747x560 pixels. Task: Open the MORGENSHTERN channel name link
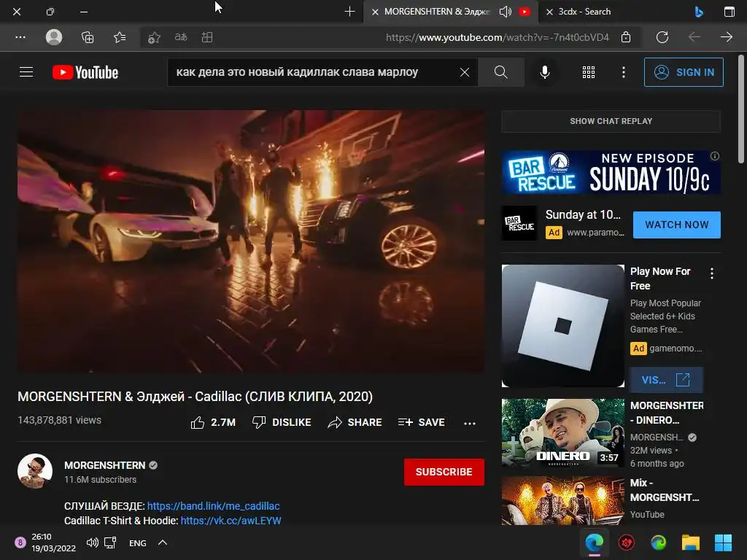[x=105, y=465]
